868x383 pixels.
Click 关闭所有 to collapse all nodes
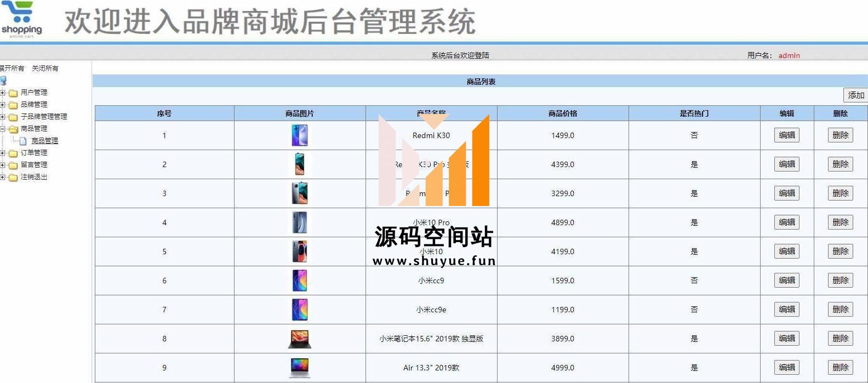coord(45,68)
